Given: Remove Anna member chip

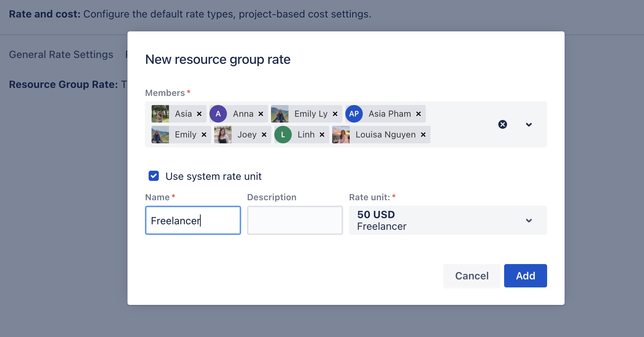Looking at the screenshot, I should (261, 114).
